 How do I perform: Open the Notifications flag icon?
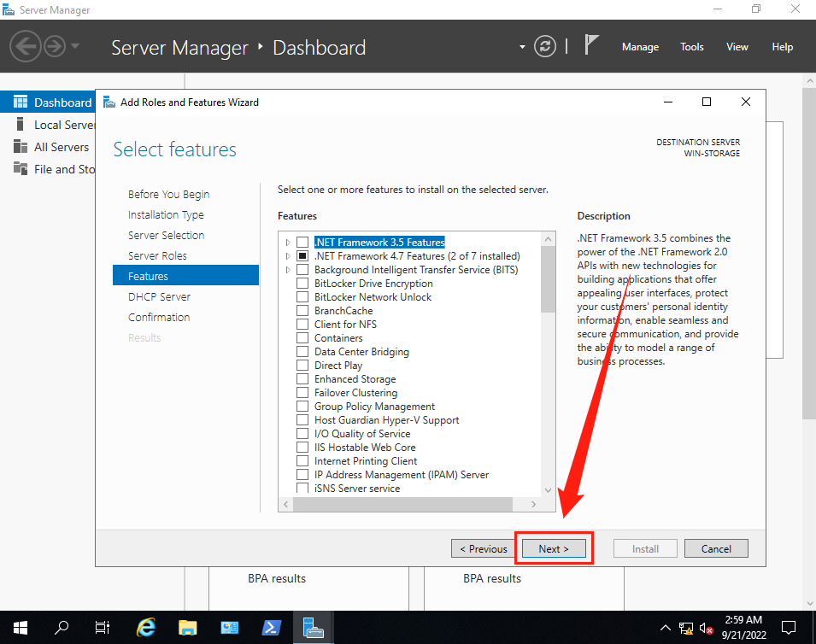point(591,45)
